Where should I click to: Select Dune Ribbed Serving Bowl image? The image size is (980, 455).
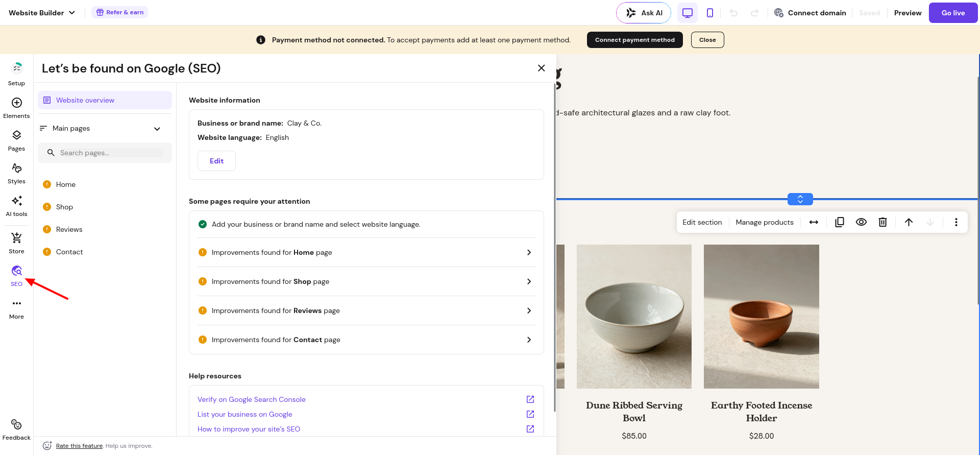634,317
